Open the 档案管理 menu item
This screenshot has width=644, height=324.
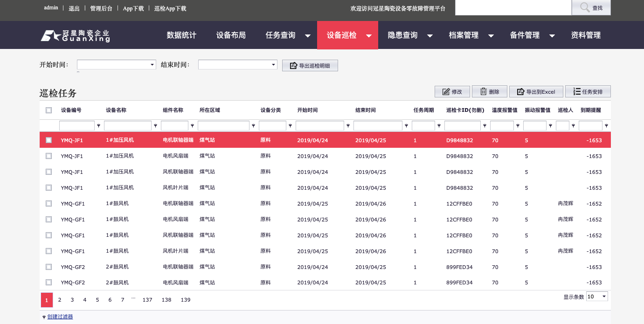[464, 35]
